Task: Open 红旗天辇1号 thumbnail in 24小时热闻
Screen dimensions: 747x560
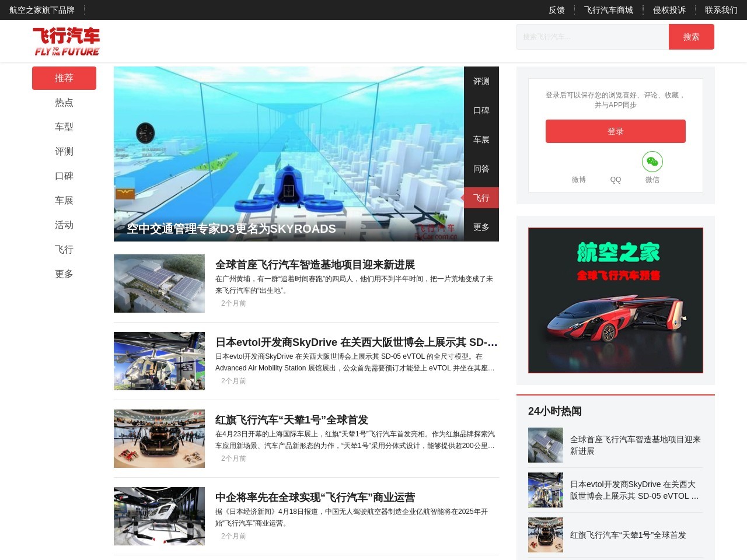Action: coord(546,535)
